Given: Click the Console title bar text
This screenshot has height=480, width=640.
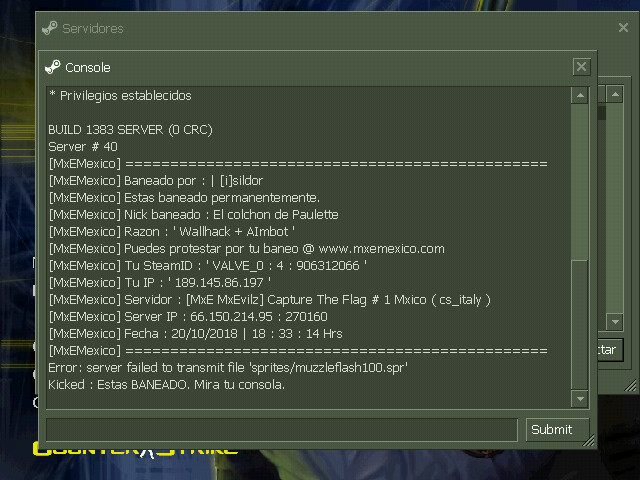Looking at the screenshot, I should pos(88,67).
